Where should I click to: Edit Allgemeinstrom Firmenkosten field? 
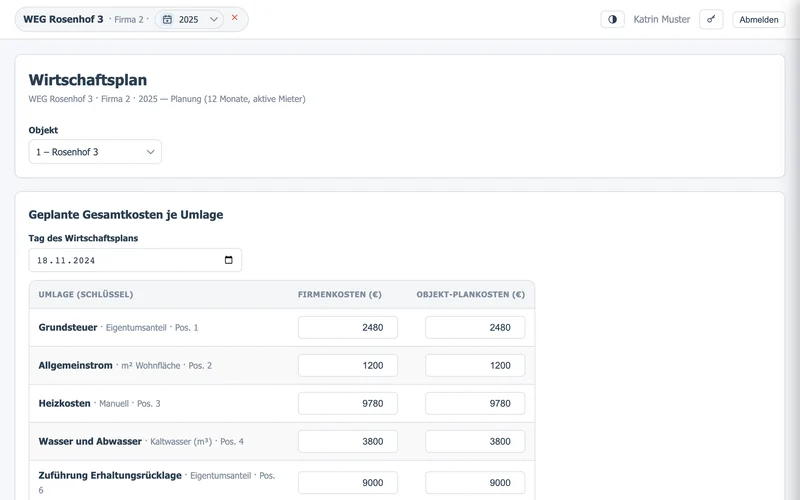pyautogui.click(x=348, y=365)
